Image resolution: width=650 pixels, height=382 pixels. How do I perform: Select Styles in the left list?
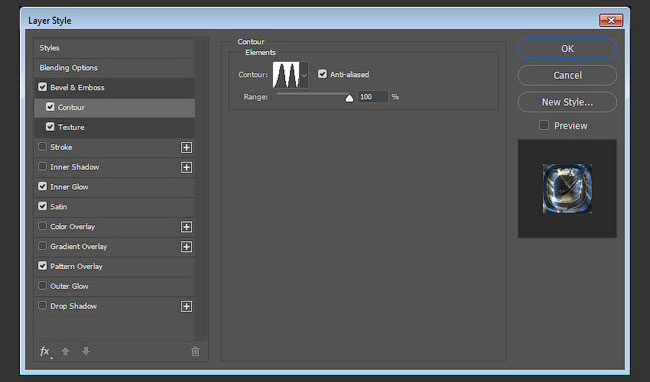(114, 48)
